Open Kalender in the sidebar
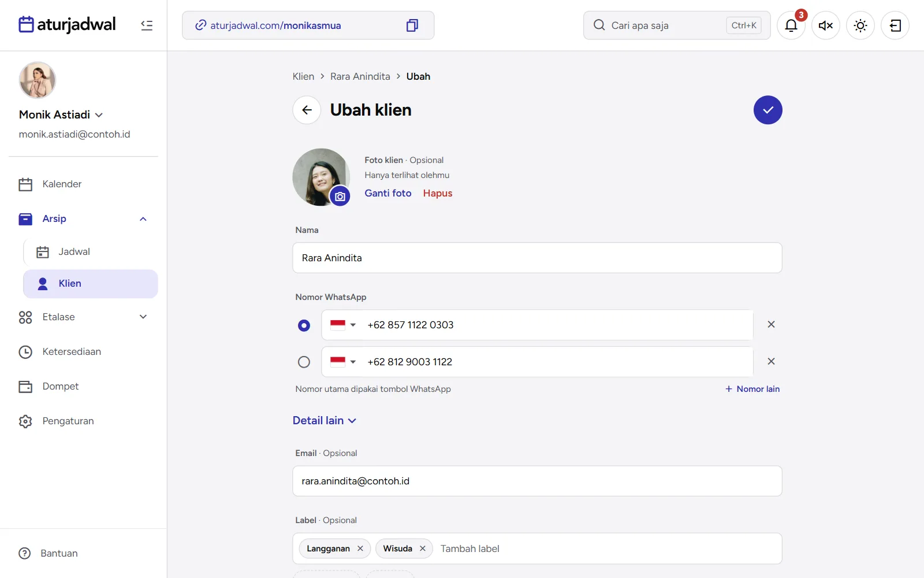Image resolution: width=924 pixels, height=578 pixels. click(83, 184)
